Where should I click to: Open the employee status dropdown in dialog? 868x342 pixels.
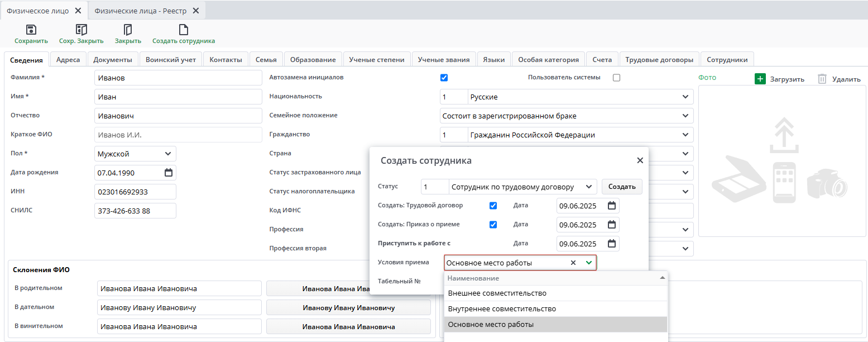coord(588,187)
